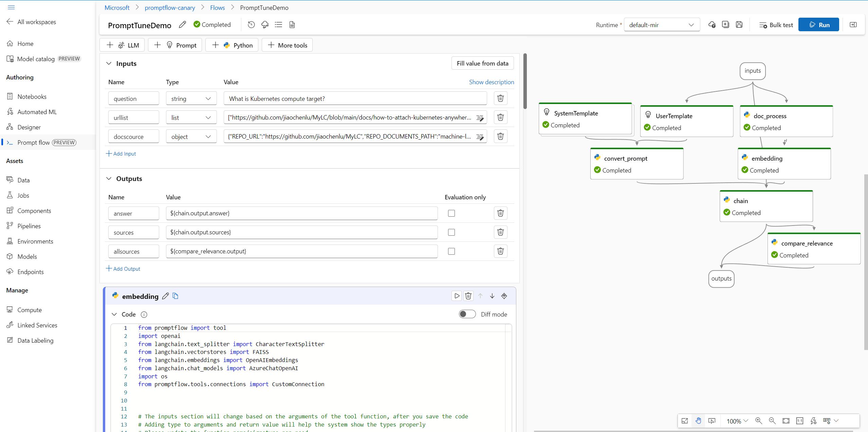Click the Show description link
Screen dimensions: 868x432
pos(491,82)
